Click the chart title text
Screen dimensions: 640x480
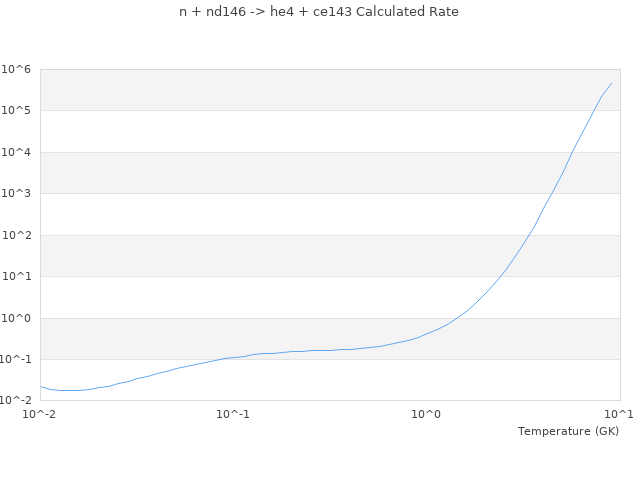319,12
